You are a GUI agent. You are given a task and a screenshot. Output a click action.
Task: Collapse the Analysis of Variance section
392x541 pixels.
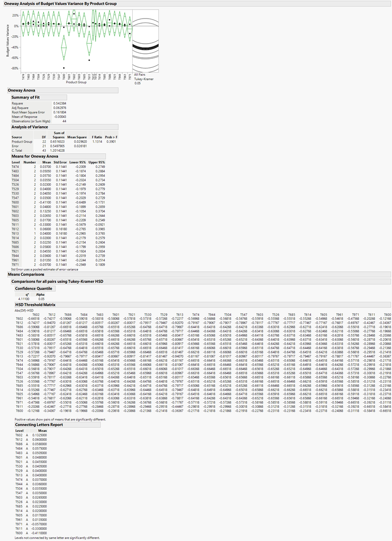[30, 127]
